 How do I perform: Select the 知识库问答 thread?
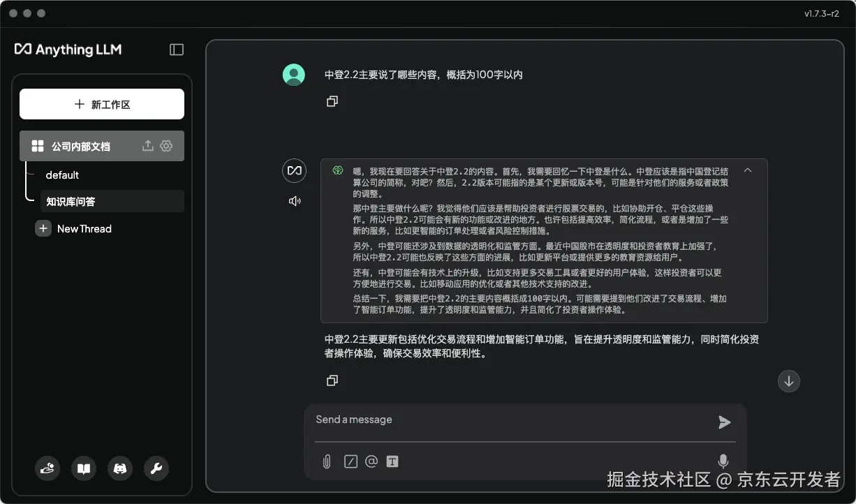point(112,202)
